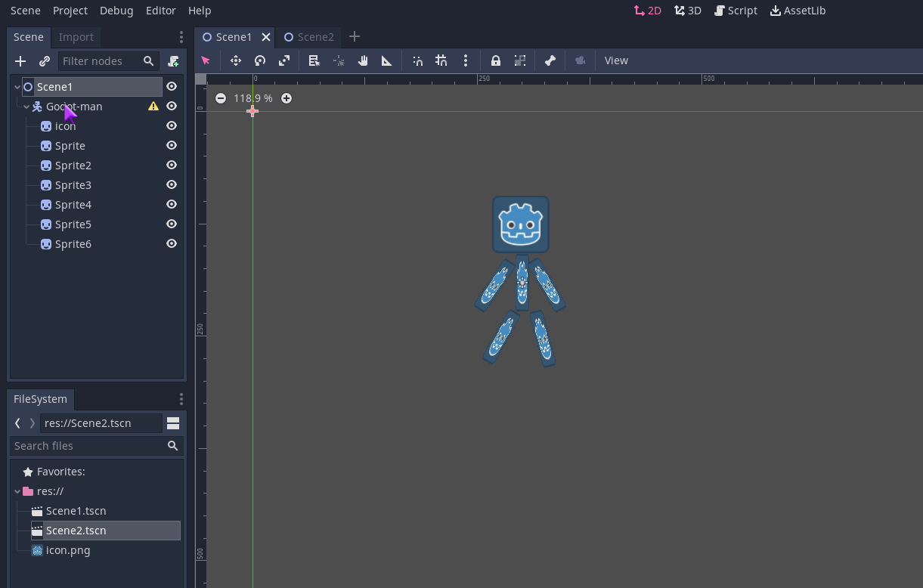Lock the selected object with padlock icon
Image resolution: width=923 pixels, height=588 pixels.
496,60
